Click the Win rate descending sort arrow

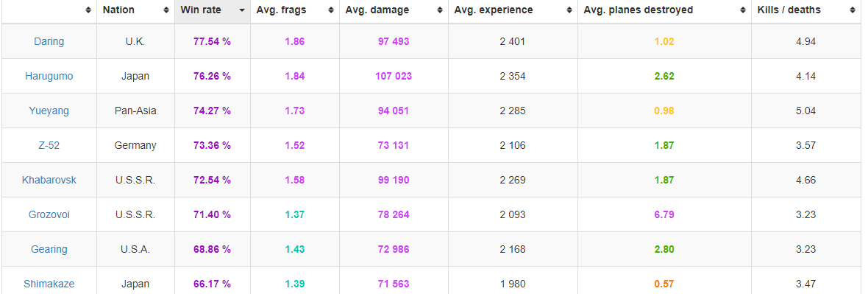click(242, 10)
